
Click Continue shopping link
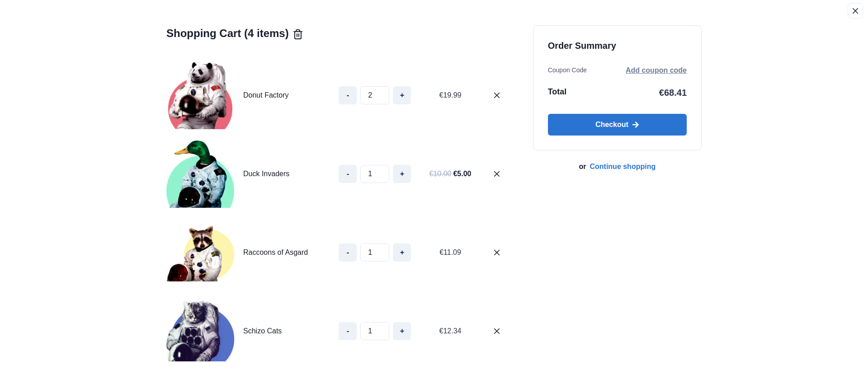pyautogui.click(x=622, y=167)
